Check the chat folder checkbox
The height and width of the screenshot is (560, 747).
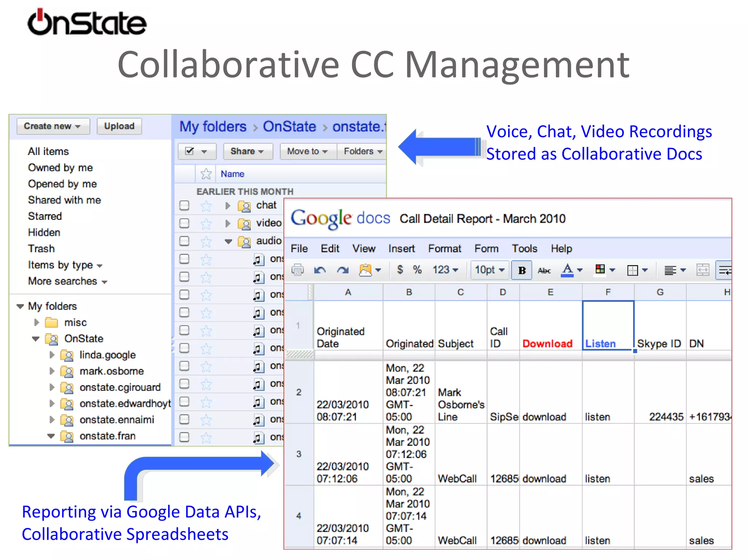pyautogui.click(x=184, y=206)
